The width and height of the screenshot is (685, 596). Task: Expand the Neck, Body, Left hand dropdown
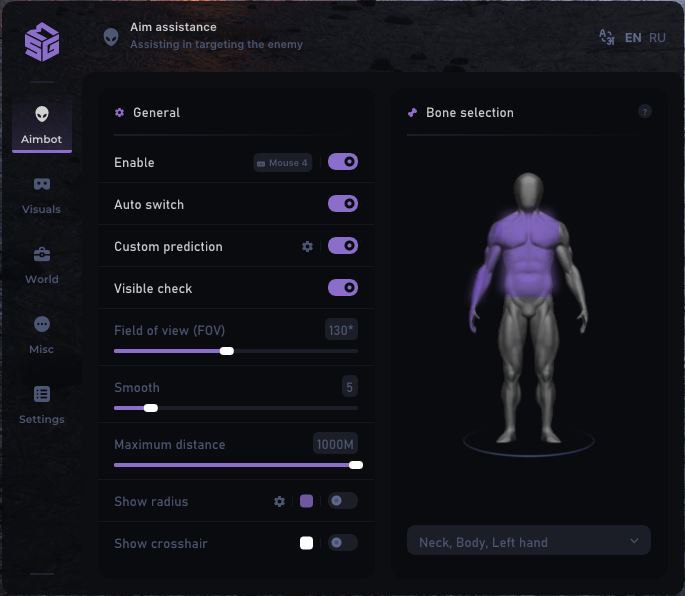click(x=528, y=542)
